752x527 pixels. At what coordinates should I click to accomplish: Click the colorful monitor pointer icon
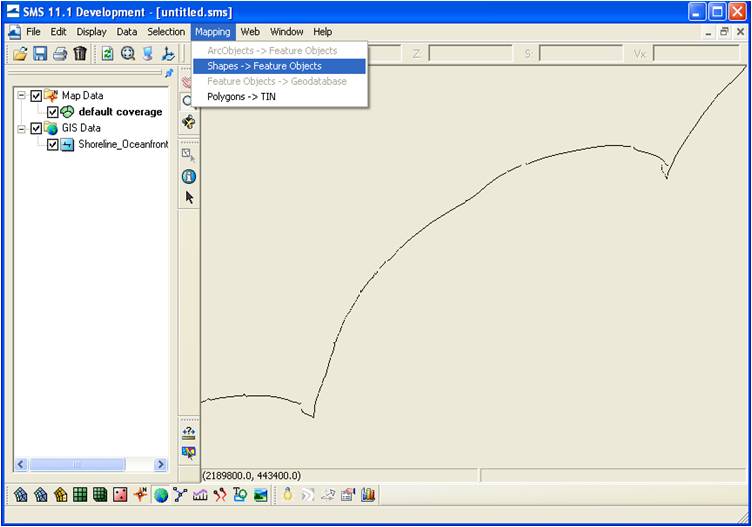pyautogui.click(x=188, y=452)
